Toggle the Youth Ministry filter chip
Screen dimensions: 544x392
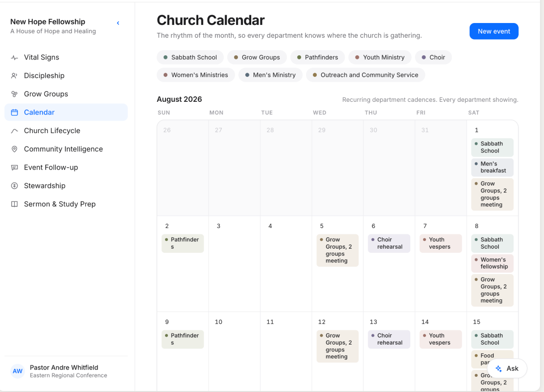(380, 57)
